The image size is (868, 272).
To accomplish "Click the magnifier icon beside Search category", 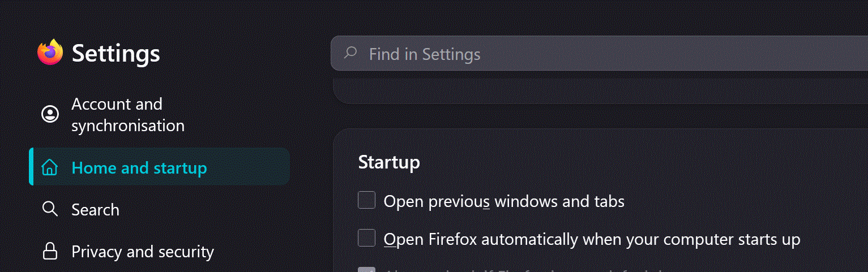I will [x=50, y=209].
